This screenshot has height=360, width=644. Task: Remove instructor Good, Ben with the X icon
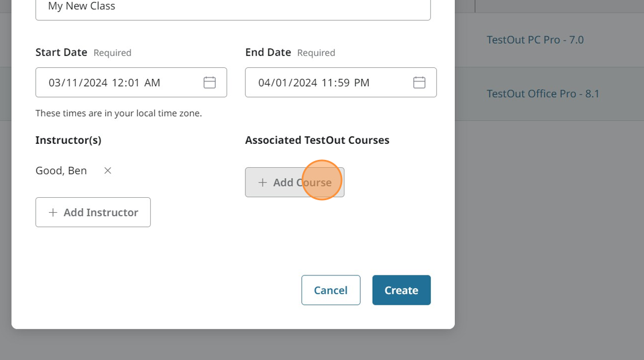click(108, 171)
